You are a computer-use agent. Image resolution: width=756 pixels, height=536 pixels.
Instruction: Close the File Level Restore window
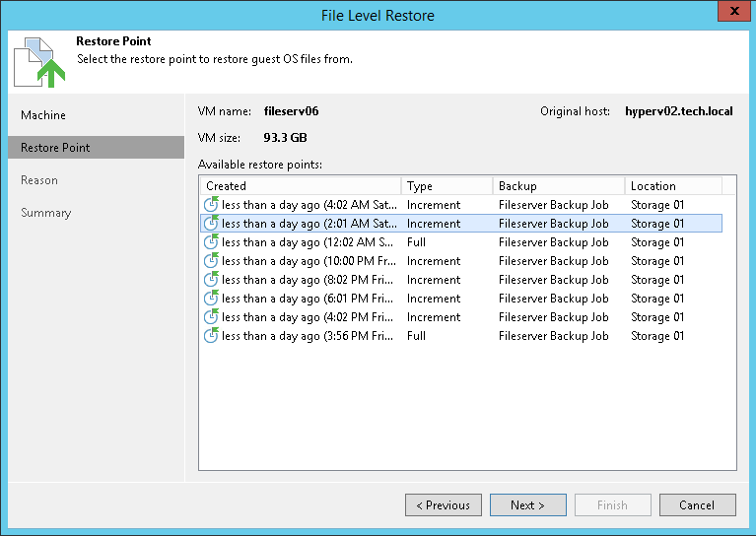point(731,14)
